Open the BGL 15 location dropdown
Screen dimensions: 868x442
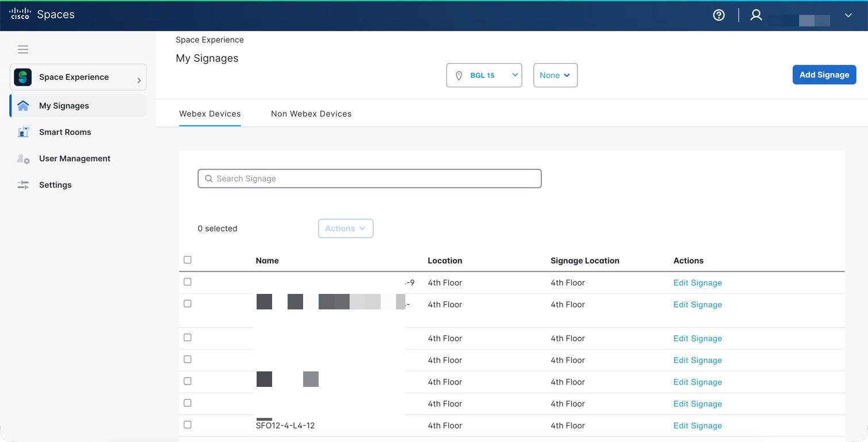coord(484,75)
